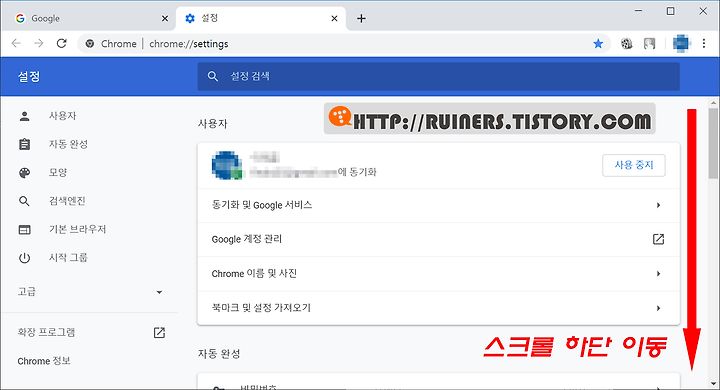
Task: Click the 고급 label in sidebar
Action: (x=27, y=292)
